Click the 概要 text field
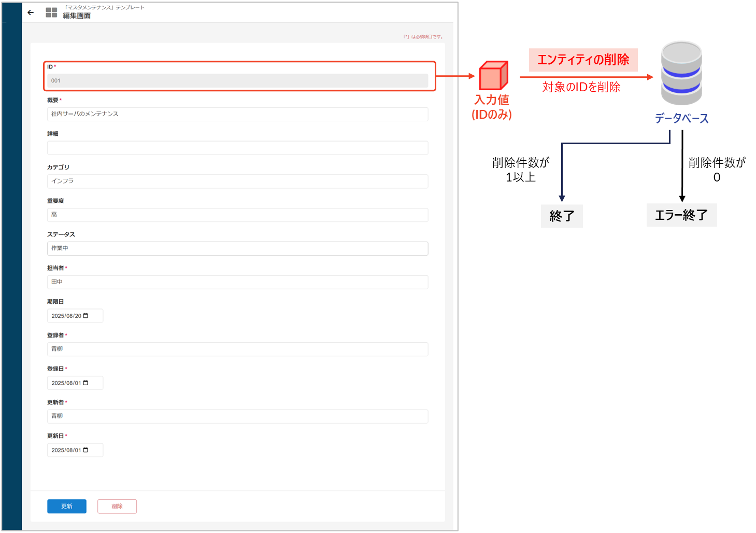Viewport: 756px width, 533px height. [x=237, y=114]
